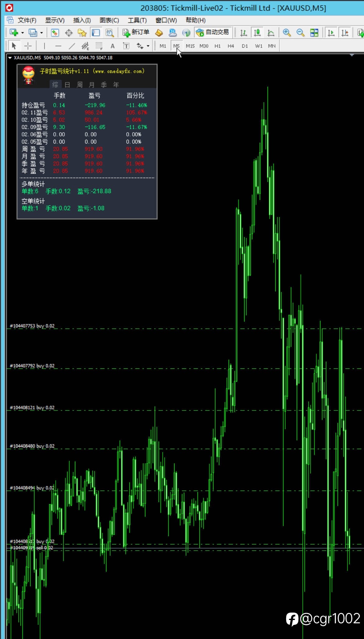This screenshot has width=364, height=639.
Task: Select the 综 tab in stats panel
Action: tap(55, 84)
